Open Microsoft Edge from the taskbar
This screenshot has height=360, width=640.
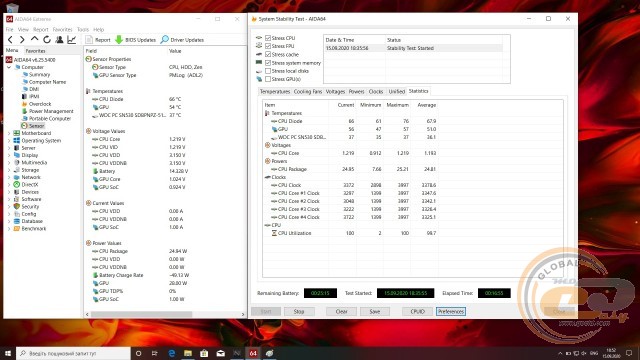click(171, 353)
